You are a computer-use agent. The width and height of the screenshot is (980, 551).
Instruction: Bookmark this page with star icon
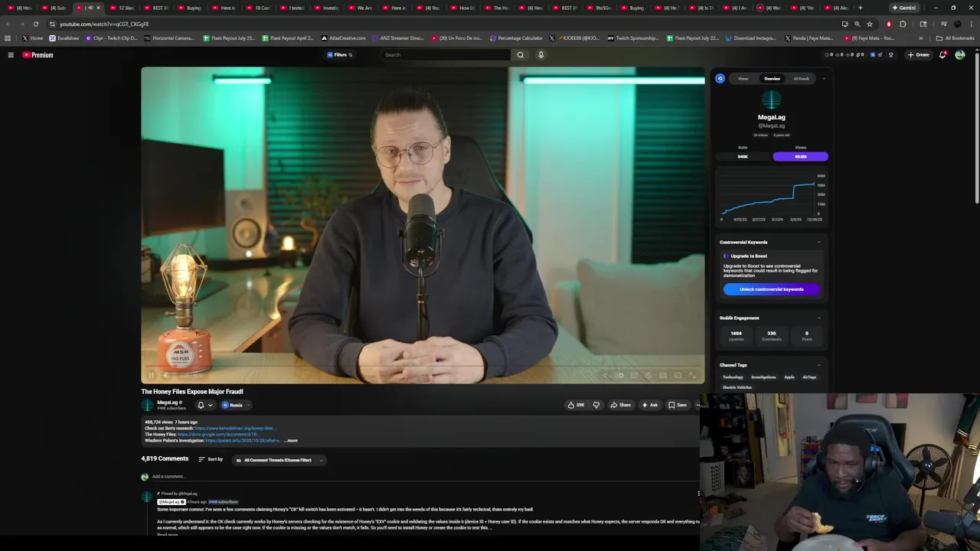(870, 24)
